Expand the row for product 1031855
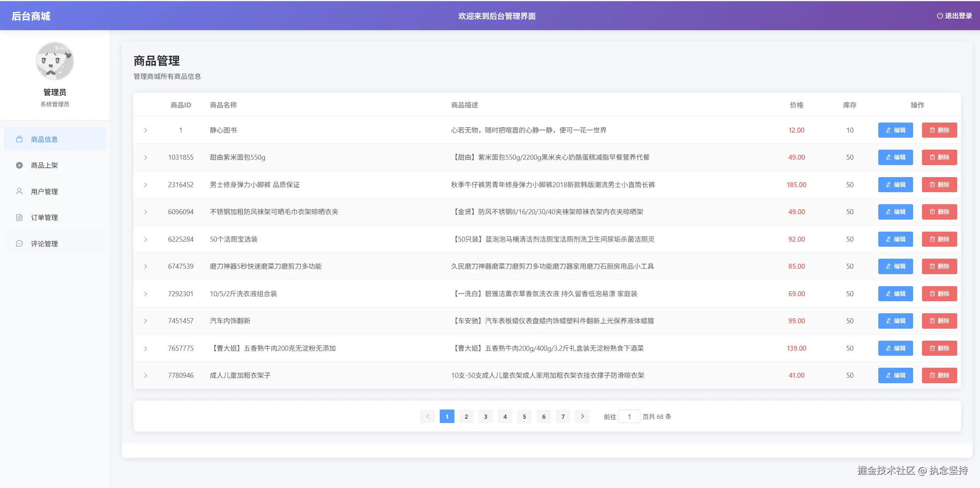 click(145, 157)
